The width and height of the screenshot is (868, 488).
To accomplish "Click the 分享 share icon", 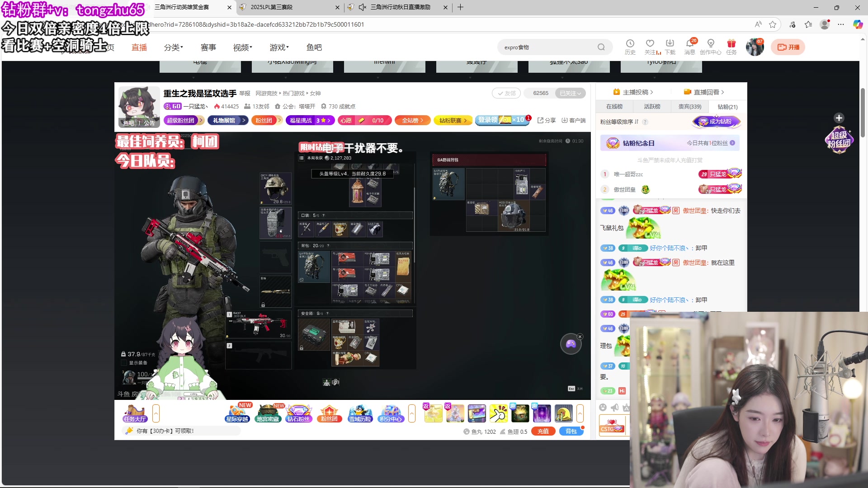I will tap(547, 120).
